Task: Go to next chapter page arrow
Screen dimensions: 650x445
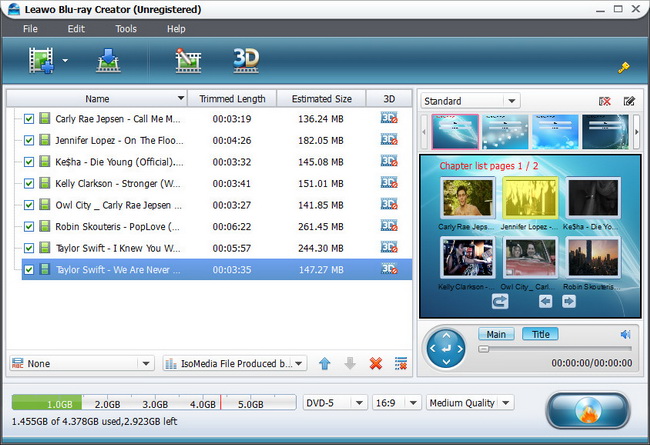Action: point(569,301)
